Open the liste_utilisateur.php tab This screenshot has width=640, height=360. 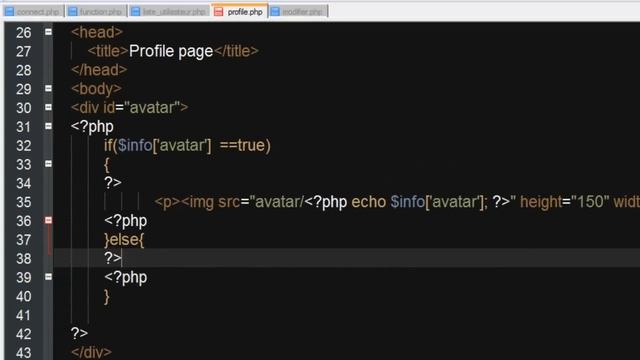point(169,12)
